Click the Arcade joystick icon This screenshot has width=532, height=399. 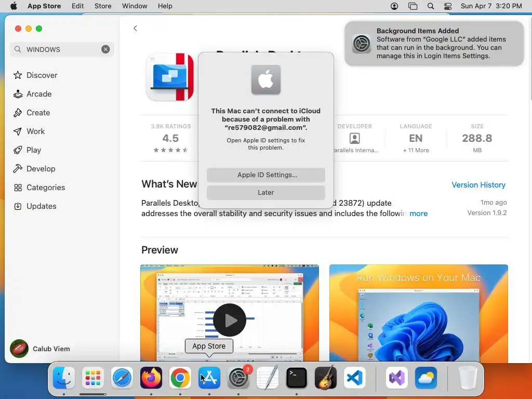(x=18, y=94)
